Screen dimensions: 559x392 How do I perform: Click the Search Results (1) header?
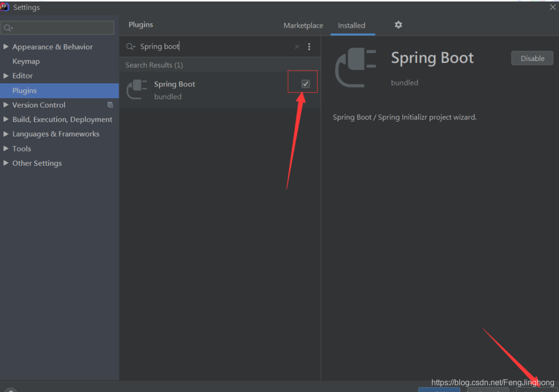(x=154, y=65)
